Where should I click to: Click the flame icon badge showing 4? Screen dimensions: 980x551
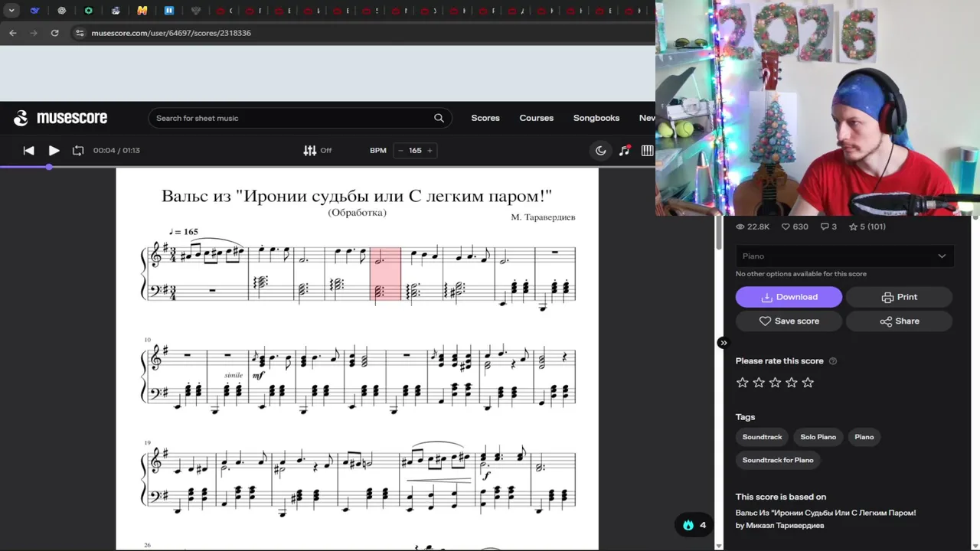(694, 525)
